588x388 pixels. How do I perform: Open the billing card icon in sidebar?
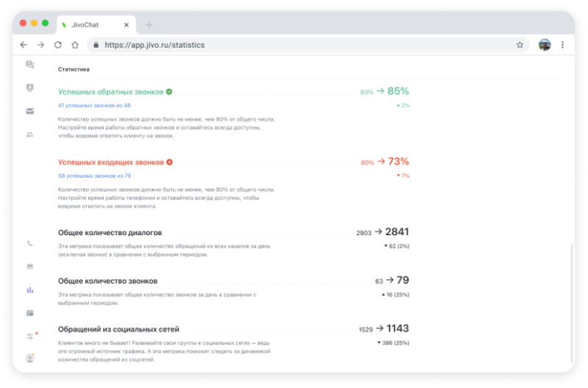(x=30, y=313)
